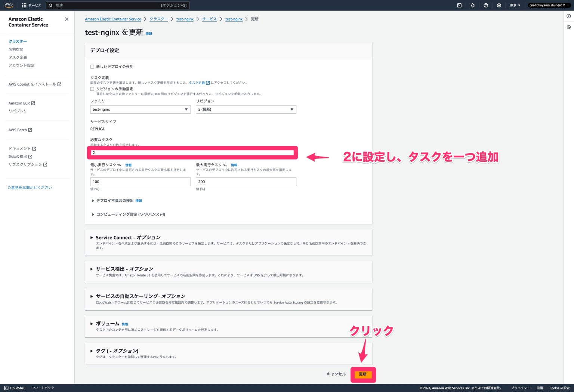Enable the 新しいデプロイの強制 checkbox
Screen dimensions: 574x392
pos(92,67)
